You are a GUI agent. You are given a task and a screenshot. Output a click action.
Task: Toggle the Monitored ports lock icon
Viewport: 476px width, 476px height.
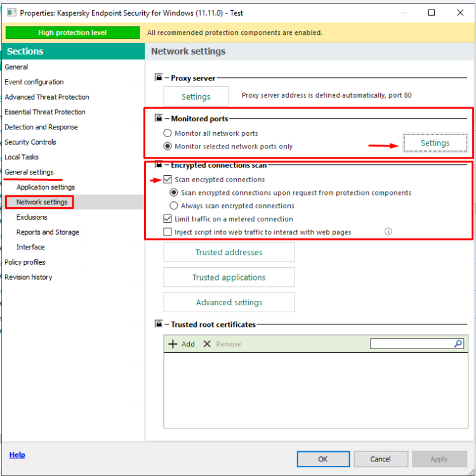pos(159,118)
